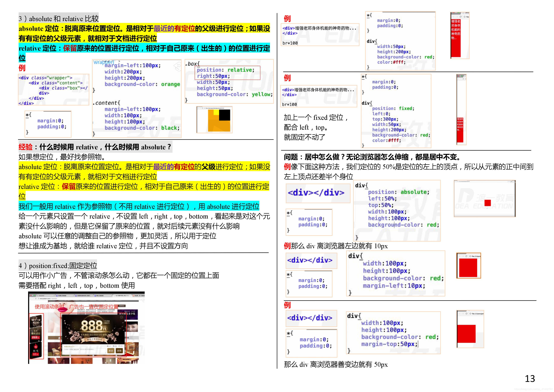Image resolution: width=554 pixels, height=392 pixels.
Task: Click the 3）absolute 和 relative 比较 heading
Action: 59,19
